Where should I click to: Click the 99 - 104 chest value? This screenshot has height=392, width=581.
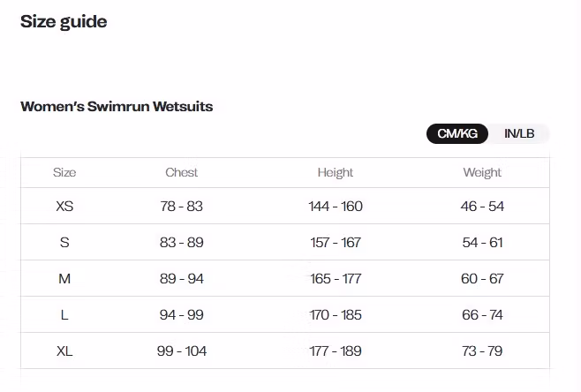tap(182, 351)
